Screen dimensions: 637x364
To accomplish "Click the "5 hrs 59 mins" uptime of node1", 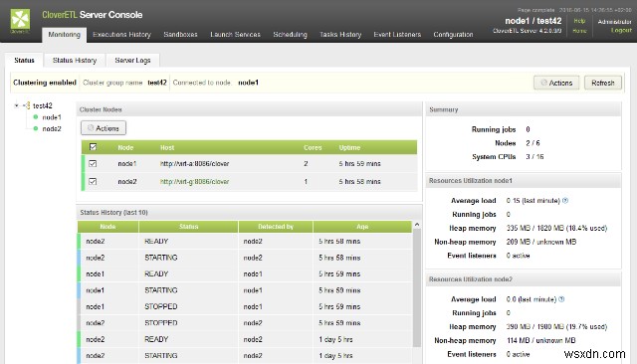I will coord(360,163).
